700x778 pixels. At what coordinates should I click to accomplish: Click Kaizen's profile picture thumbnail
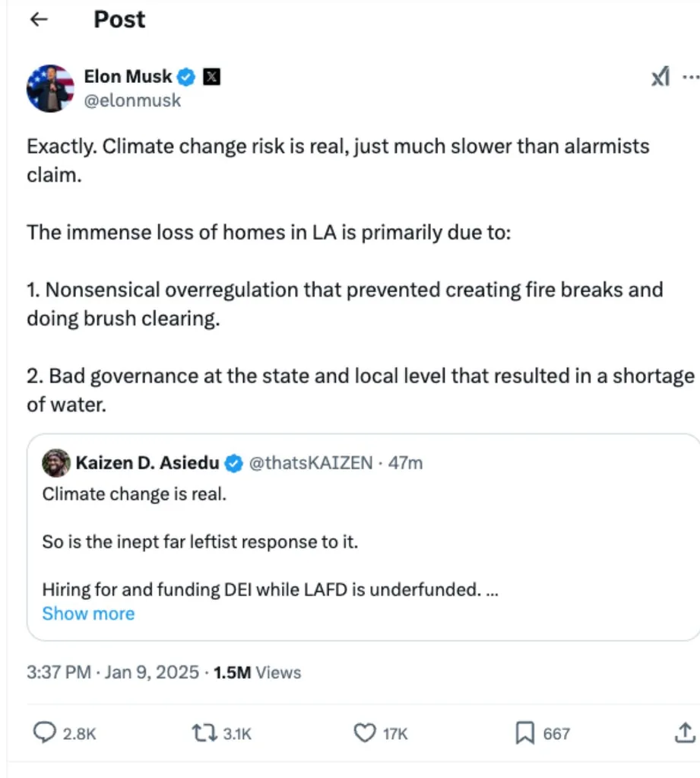[x=57, y=462]
